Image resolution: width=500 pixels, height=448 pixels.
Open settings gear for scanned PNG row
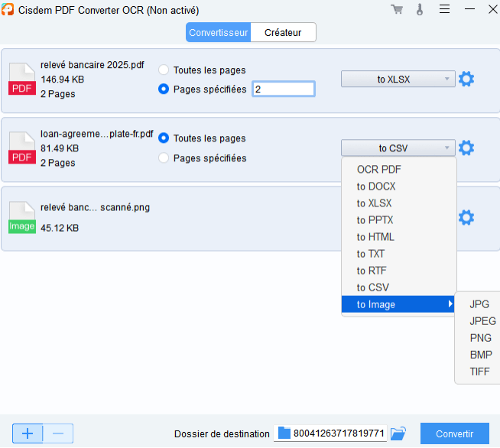tap(466, 217)
